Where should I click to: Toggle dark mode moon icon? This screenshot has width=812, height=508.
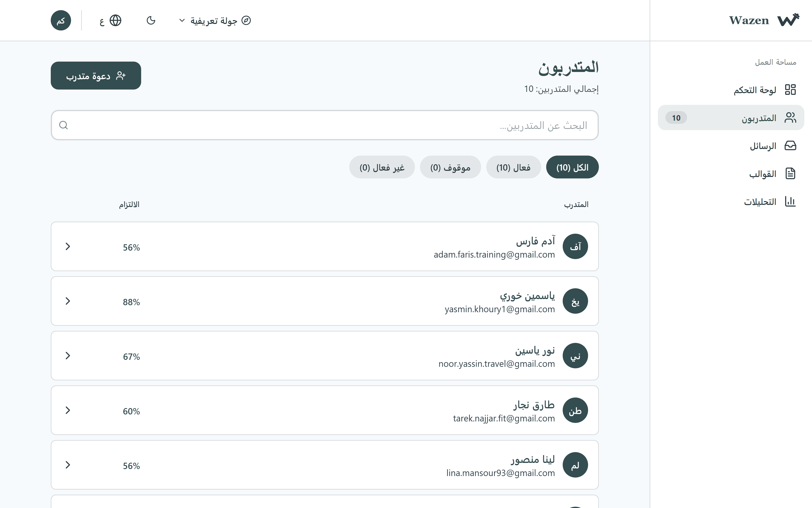[x=151, y=21]
